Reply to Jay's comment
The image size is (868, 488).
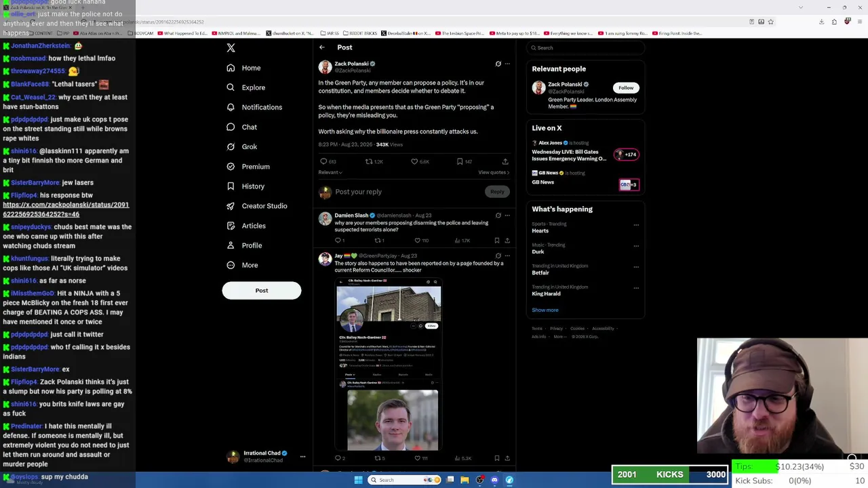[x=340, y=458]
